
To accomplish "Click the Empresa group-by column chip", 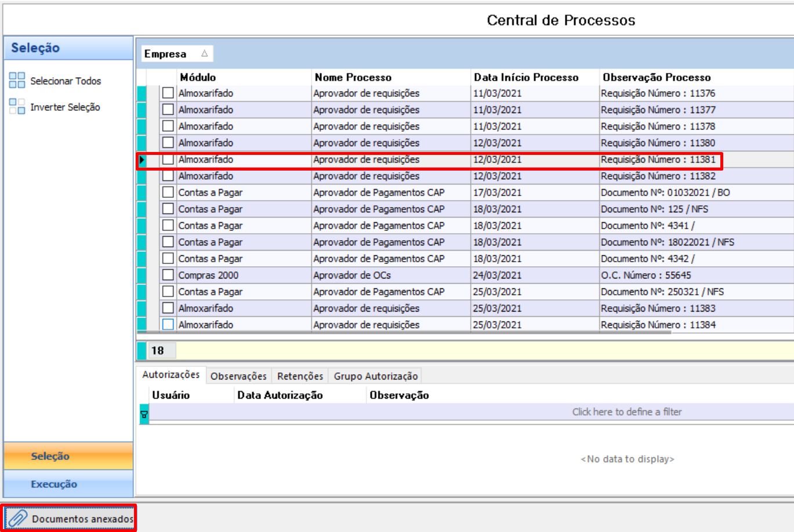I will tap(177, 53).
